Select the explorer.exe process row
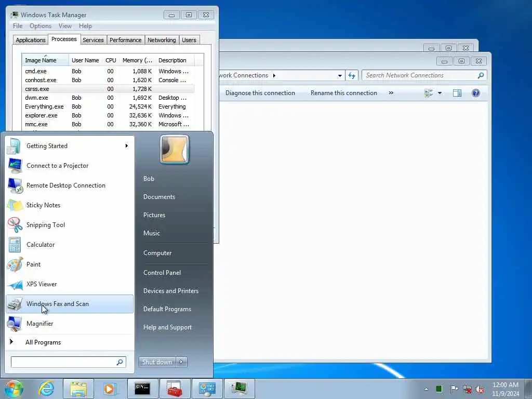This screenshot has width=532, height=399. click(x=108, y=115)
